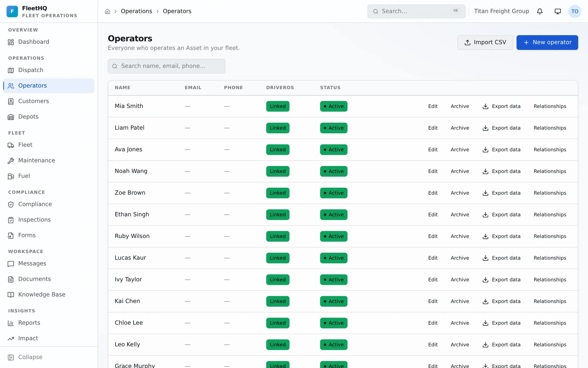Click the global Search box in header
The image size is (588, 368).
click(x=416, y=11)
